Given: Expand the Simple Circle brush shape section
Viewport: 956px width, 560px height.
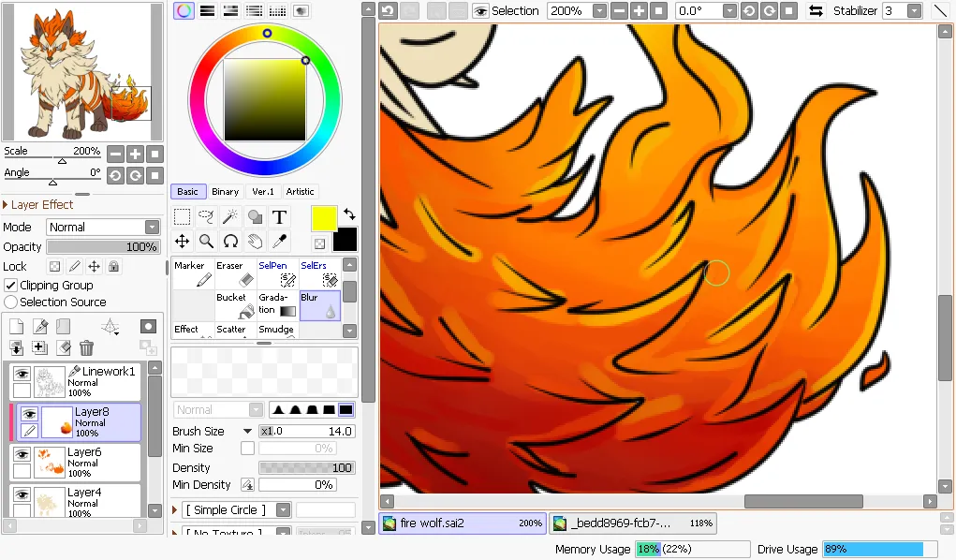Looking at the screenshot, I should coord(175,510).
